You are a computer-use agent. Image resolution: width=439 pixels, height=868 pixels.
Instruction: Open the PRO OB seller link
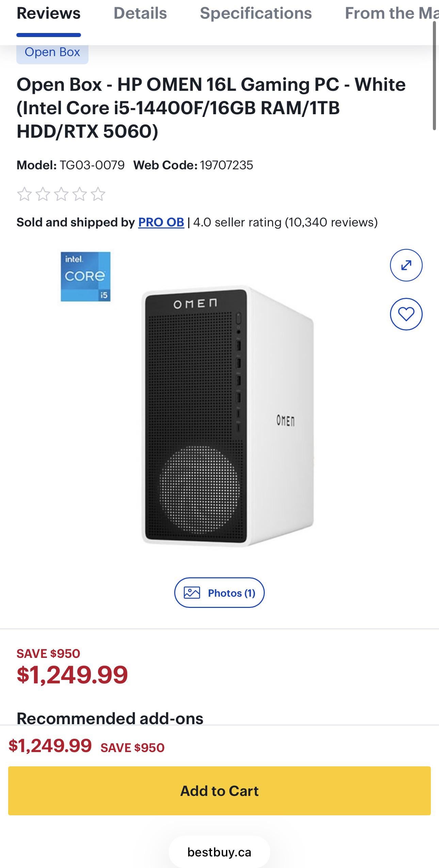pyautogui.click(x=161, y=222)
